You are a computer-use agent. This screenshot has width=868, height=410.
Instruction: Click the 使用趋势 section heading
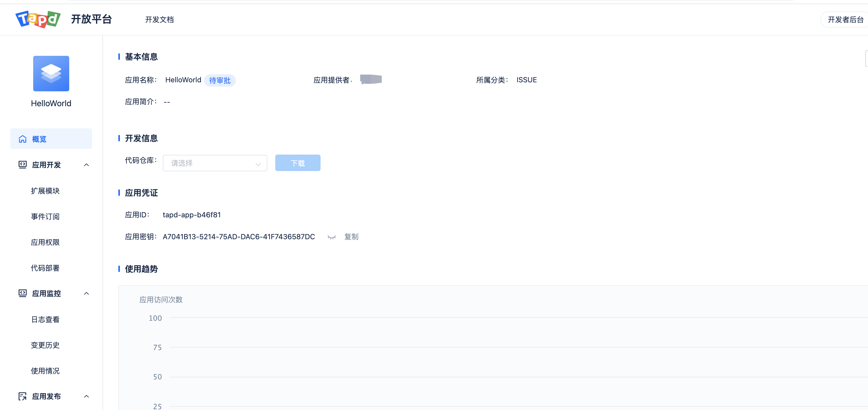pos(141,269)
